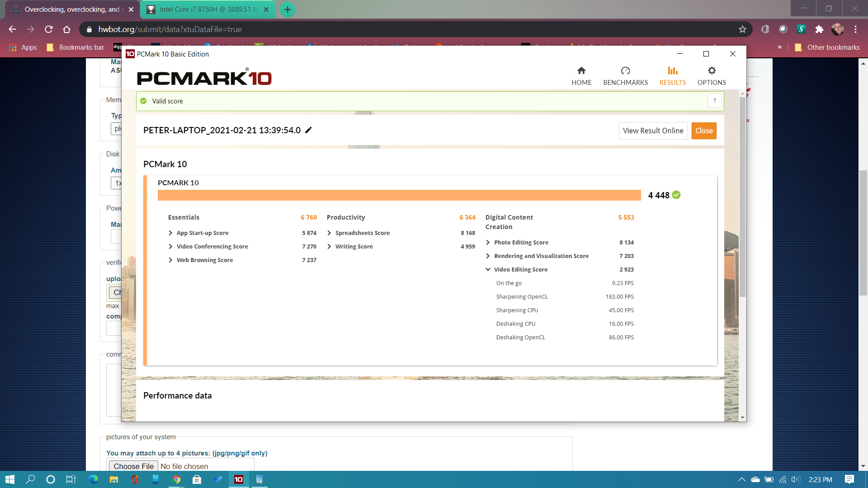The width and height of the screenshot is (868, 488).
Task: Click View Result Online button
Action: click(x=653, y=131)
